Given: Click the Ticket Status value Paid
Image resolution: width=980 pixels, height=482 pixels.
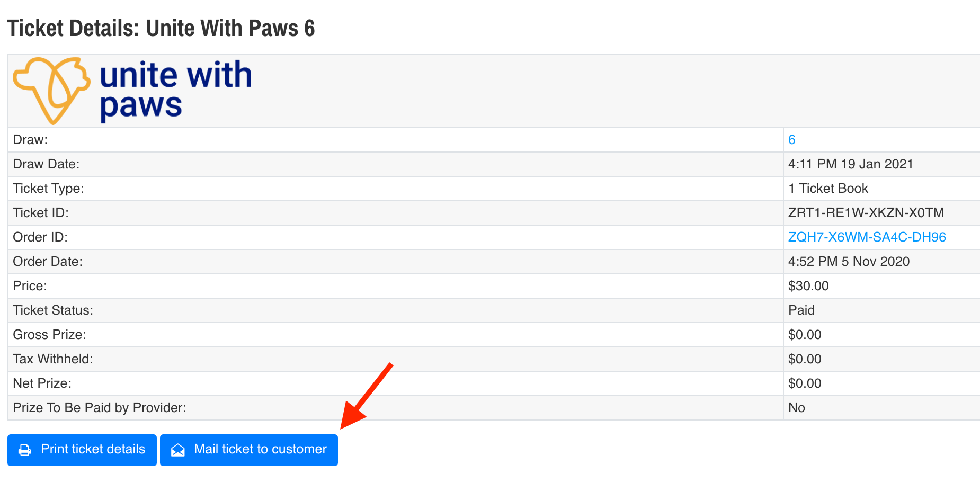Looking at the screenshot, I should [x=801, y=310].
